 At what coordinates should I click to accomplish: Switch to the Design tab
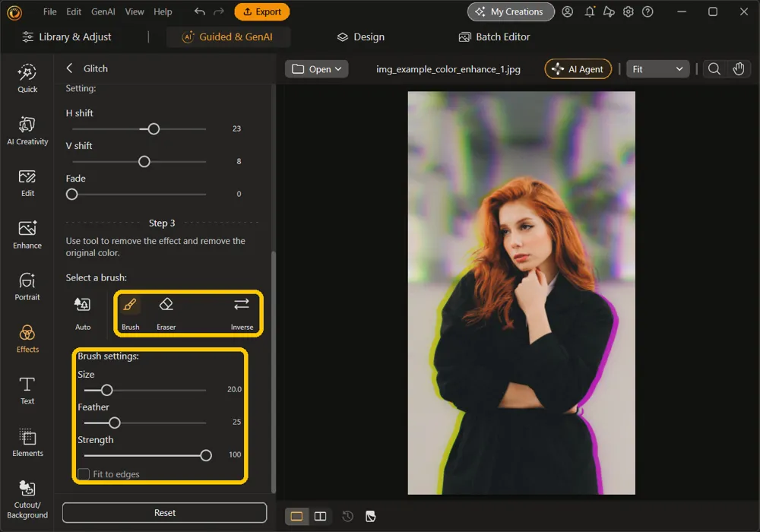361,36
